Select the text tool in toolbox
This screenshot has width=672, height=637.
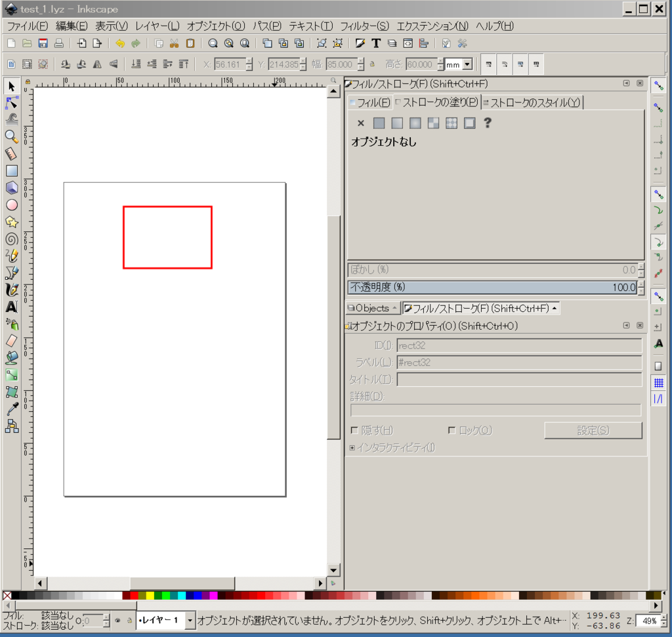pyautogui.click(x=12, y=307)
